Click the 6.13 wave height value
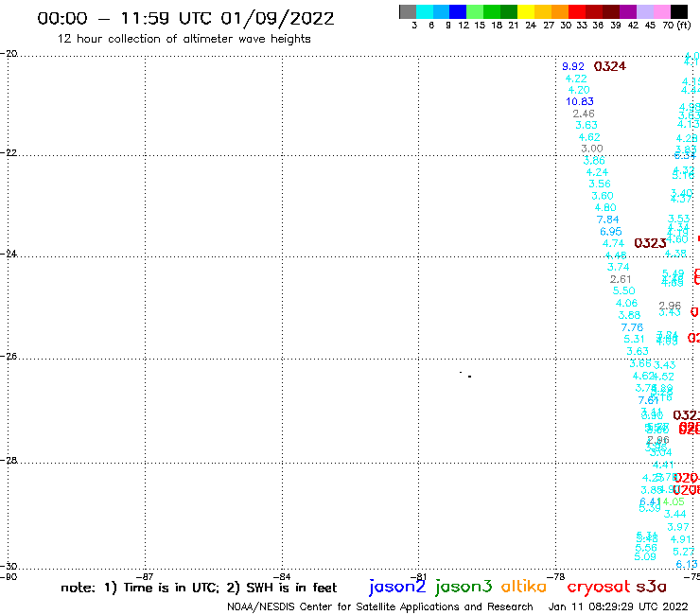 (x=687, y=565)
